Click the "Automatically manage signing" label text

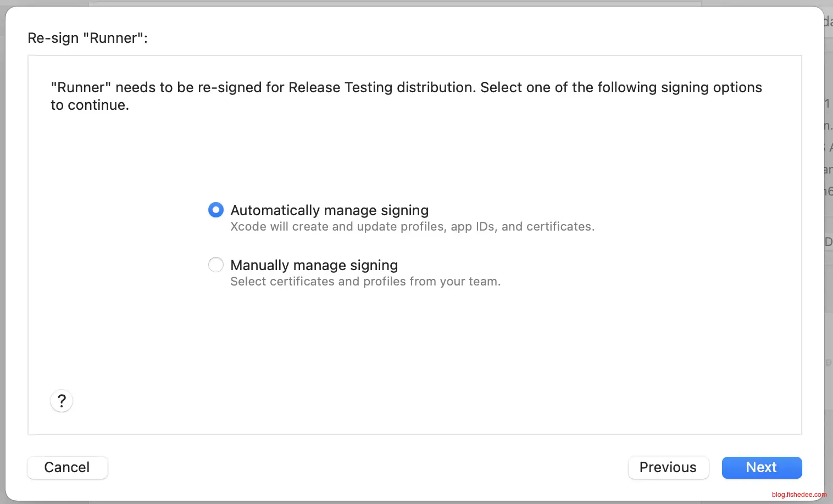tap(329, 210)
